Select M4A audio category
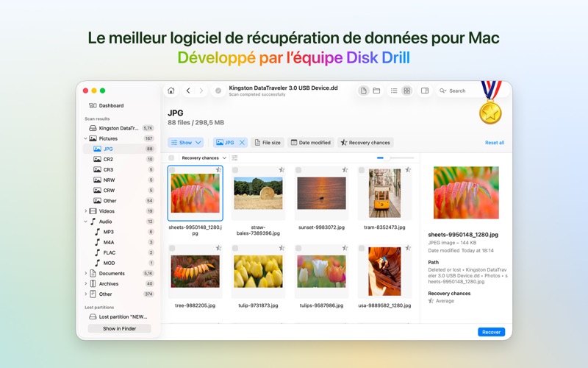The image size is (588, 368). pos(120,242)
